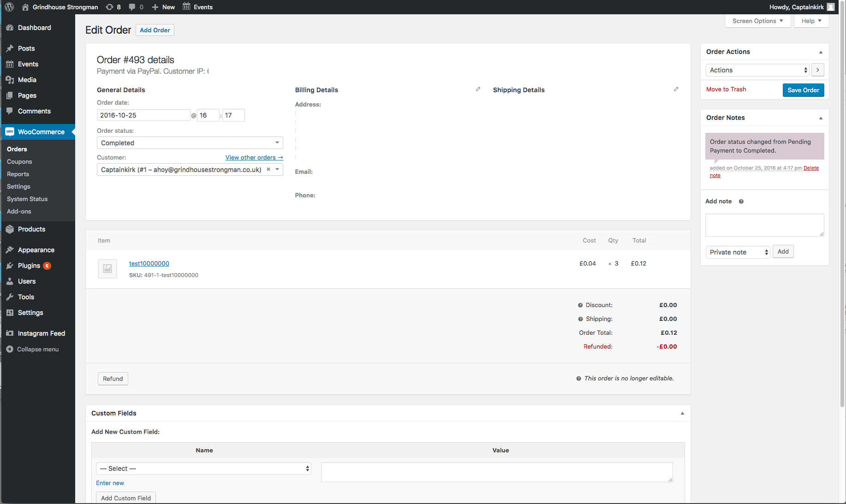Open the Order status dropdown

point(190,143)
